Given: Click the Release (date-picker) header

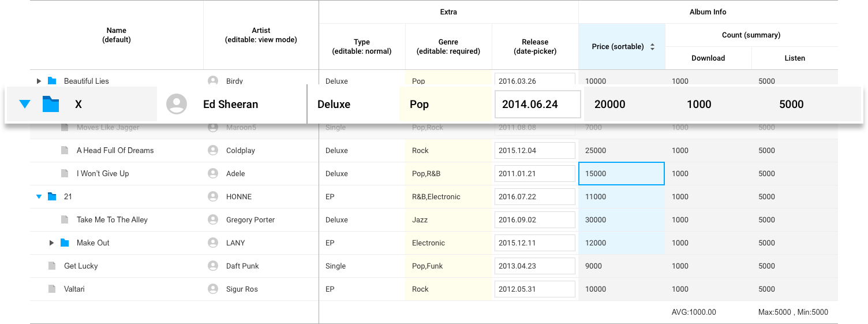Looking at the screenshot, I should click(535, 47).
